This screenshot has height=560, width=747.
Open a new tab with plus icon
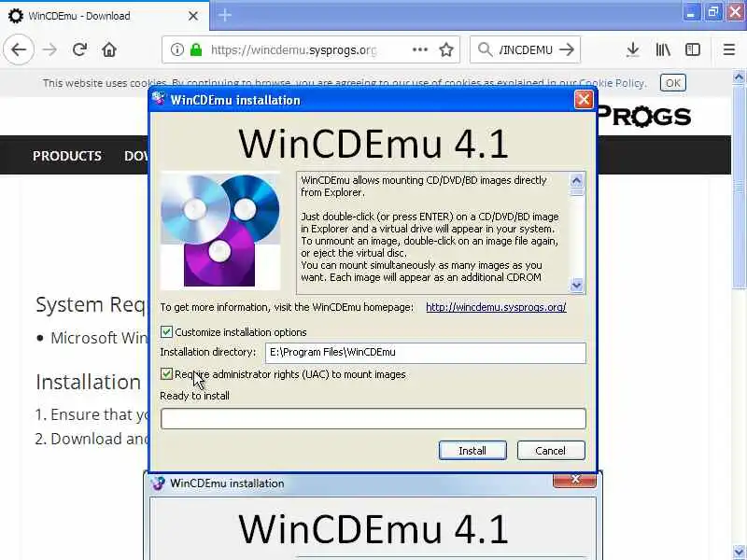225,15
